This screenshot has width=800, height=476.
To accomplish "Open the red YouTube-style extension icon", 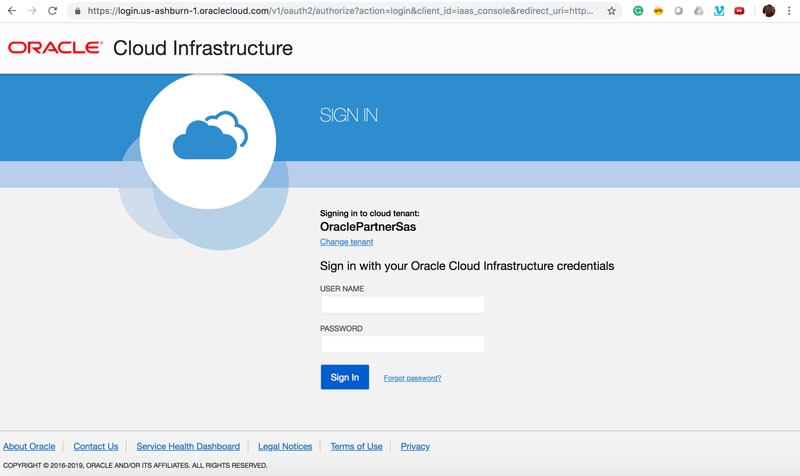I will 739,11.
